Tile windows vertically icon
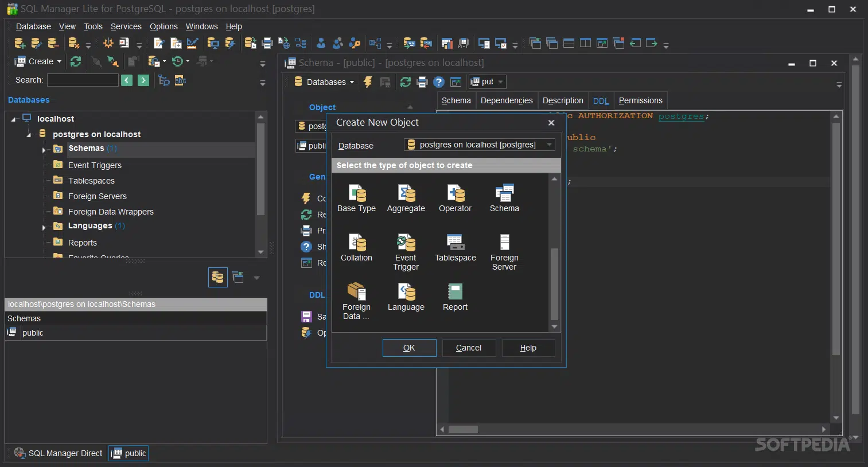The height and width of the screenshot is (467, 868). click(x=585, y=43)
